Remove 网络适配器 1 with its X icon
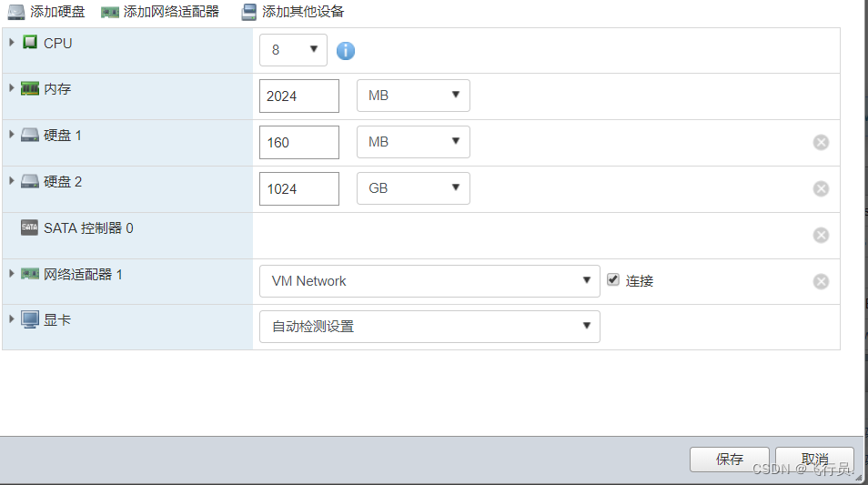Image resolution: width=868 pixels, height=485 pixels. [x=821, y=282]
